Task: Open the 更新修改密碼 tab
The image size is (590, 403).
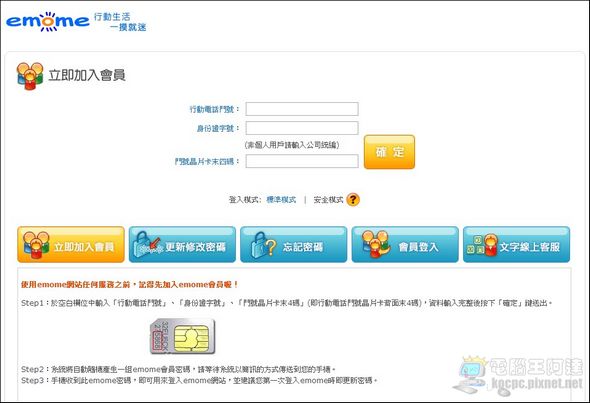Action: coord(182,245)
